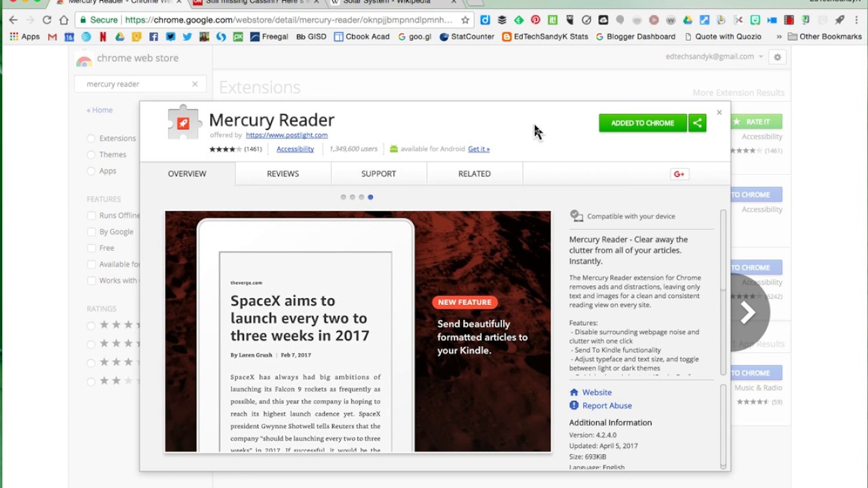Switch to the Reviews tab
Viewport: 868px width, 488px height.
[x=283, y=174]
